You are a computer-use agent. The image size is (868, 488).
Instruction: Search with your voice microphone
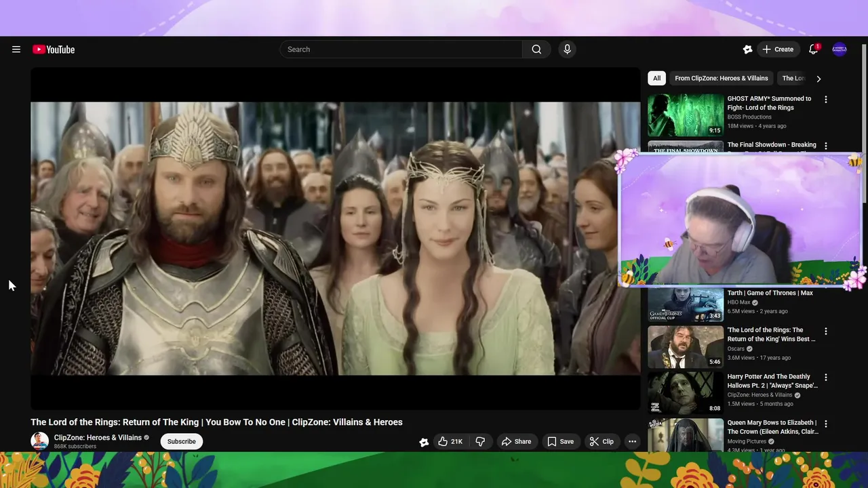[x=567, y=49]
